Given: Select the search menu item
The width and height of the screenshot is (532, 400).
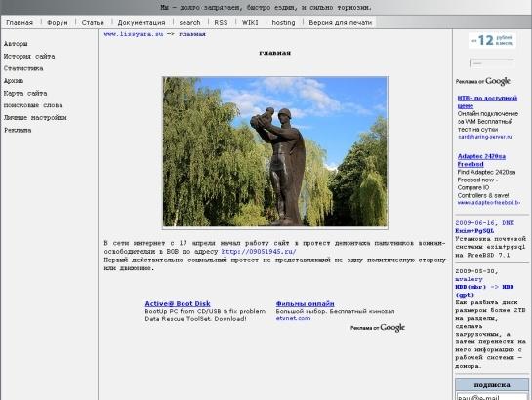Looking at the screenshot, I should pyautogui.click(x=189, y=22).
